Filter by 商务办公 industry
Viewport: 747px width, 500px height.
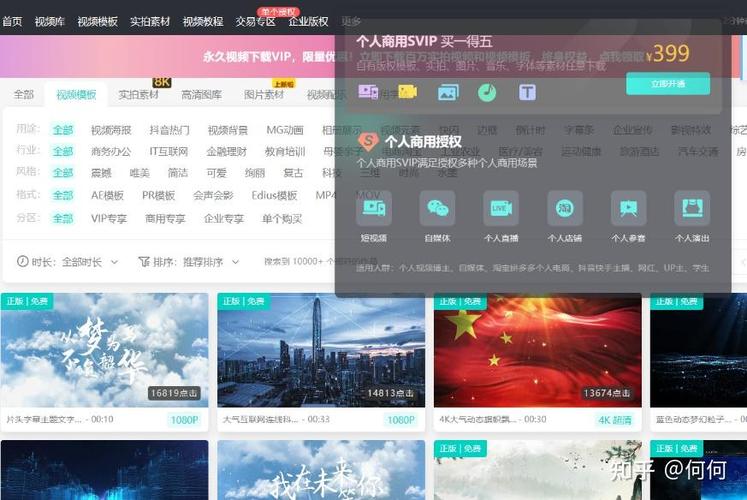pyautogui.click(x=111, y=151)
